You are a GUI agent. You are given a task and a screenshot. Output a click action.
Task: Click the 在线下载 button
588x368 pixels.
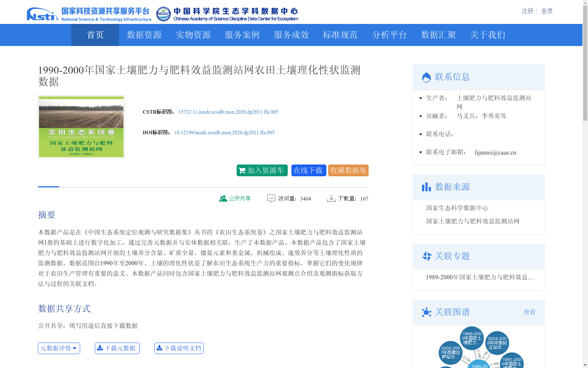point(309,170)
